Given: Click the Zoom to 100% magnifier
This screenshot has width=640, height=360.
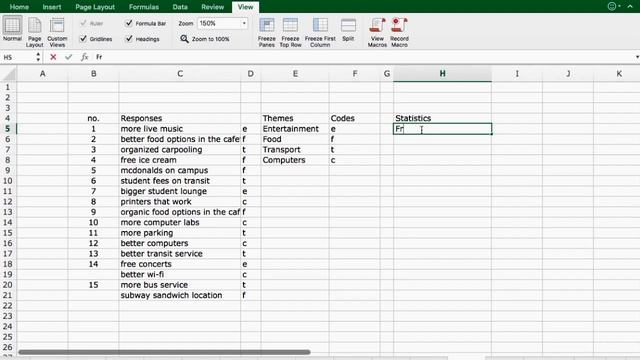Looking at the screenshot, I should 184,39.
